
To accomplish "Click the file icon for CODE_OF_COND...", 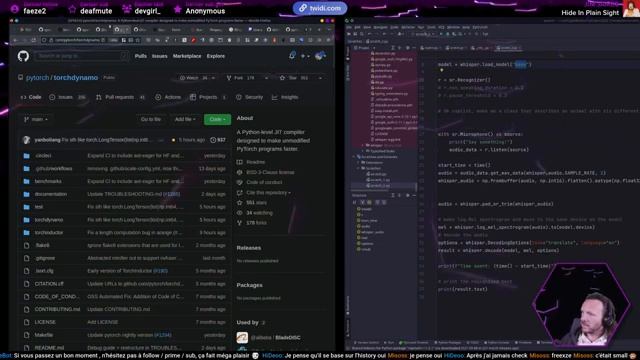I will click(x=27, y=296).
